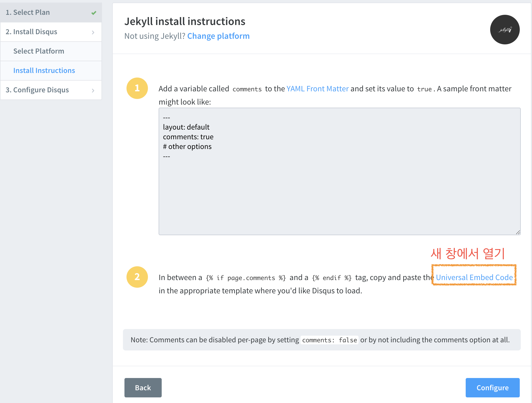This screenshot has height=403, width=532.
Task: Click the 'comments: false' code snippet
Action: pos(330,340)
